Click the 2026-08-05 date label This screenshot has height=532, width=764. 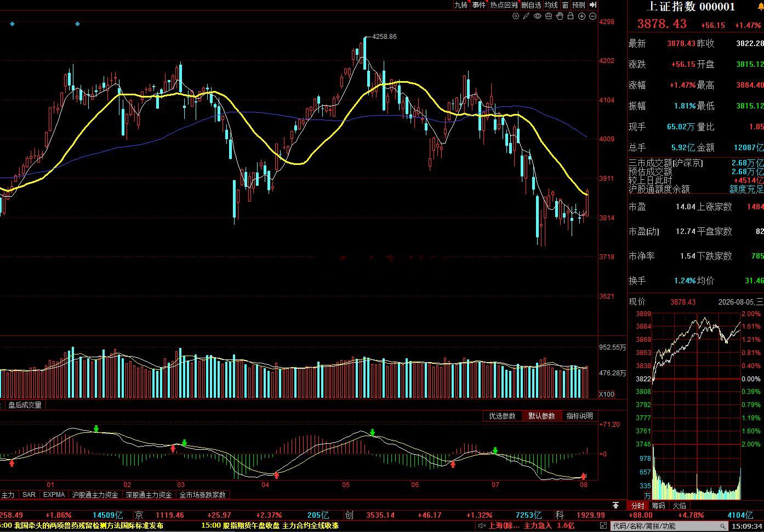click(736, 302)
